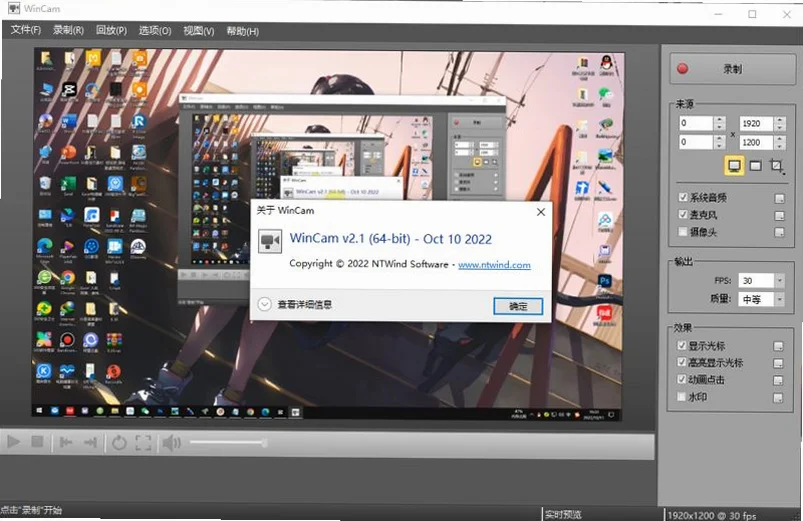Enable the 摄像头 checkbox
The height and width of the screenshot is (521, 803).
[x=683, y=232]
